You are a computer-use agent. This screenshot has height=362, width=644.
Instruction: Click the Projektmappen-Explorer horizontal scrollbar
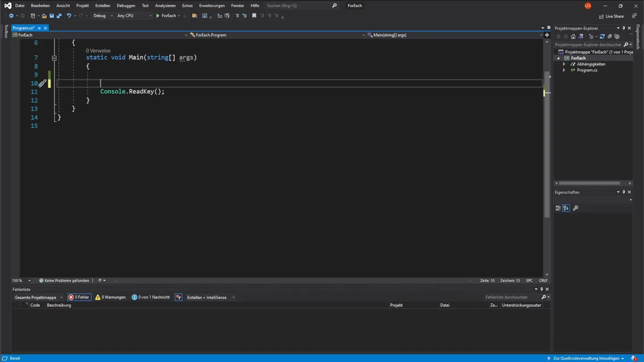[x=589, y=183]
